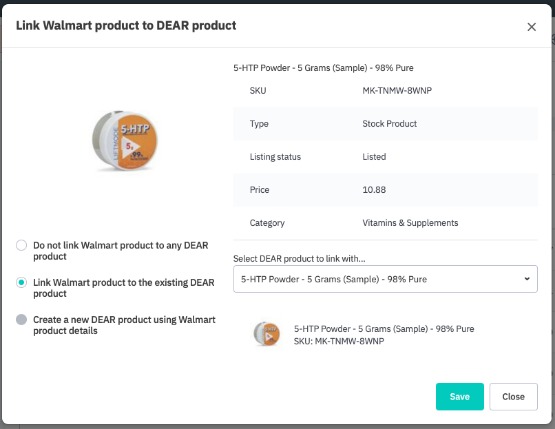Viewport: 555px width, 429px height.
Task: Open the DEAR product selection dropdown
Action: [x=385, y=279]
